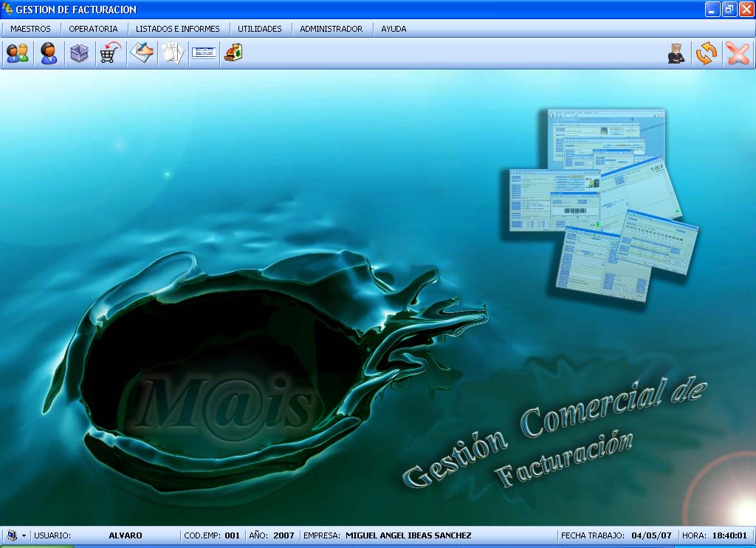Open the UTILIDADES menu

[259, 29]
